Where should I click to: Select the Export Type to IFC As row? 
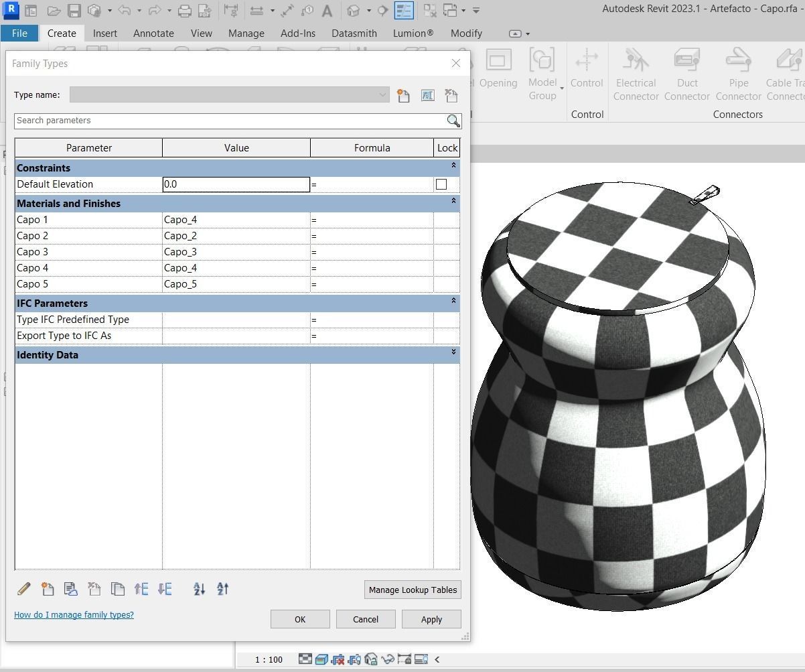[x=237, y=336]
